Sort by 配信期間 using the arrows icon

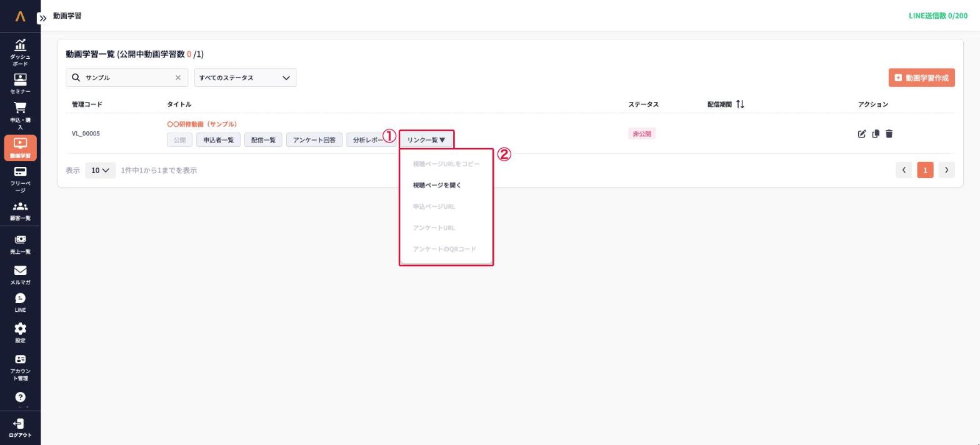(740, 104)
